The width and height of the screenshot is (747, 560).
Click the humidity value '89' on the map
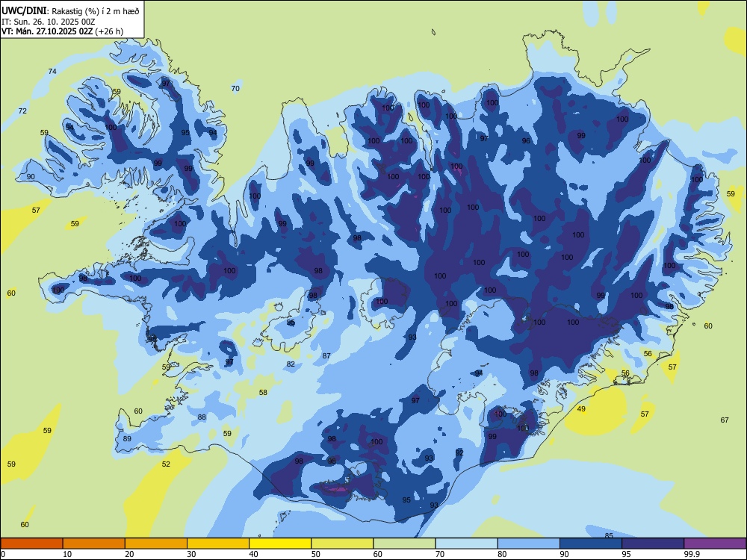(127, 438)
